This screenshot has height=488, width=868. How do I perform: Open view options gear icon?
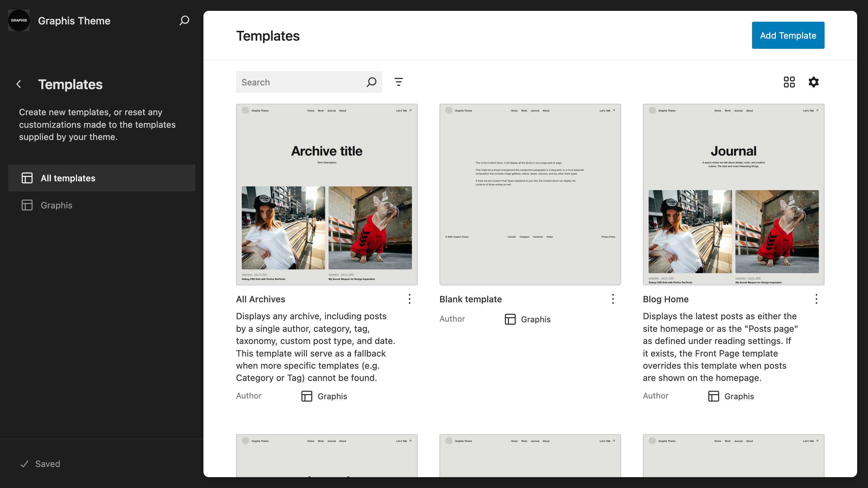pos(813,82)
